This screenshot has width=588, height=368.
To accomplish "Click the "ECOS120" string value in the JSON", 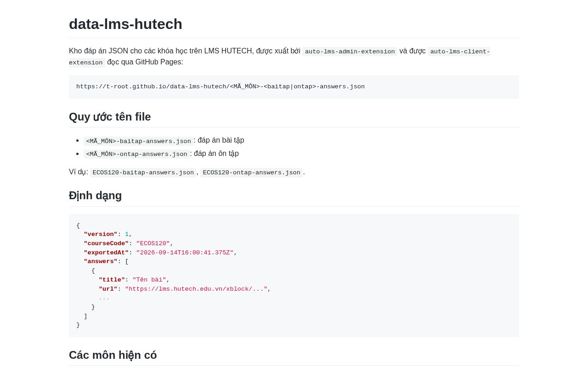I will pos(153,244).
